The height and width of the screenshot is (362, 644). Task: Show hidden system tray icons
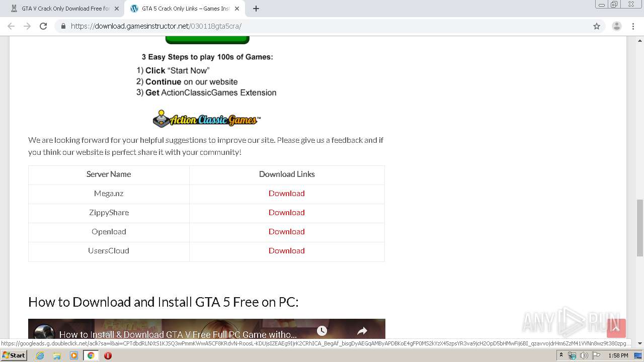561,355
